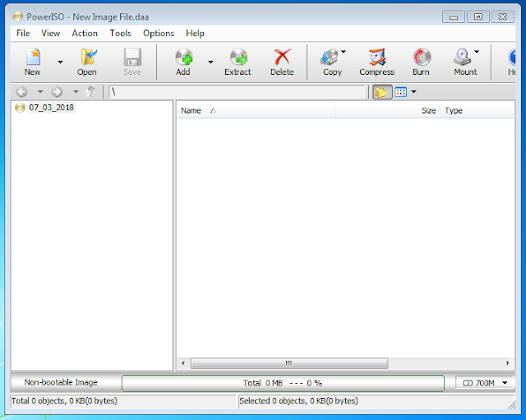Click the PowerISO title bar app icon

[x=18, y=16]
